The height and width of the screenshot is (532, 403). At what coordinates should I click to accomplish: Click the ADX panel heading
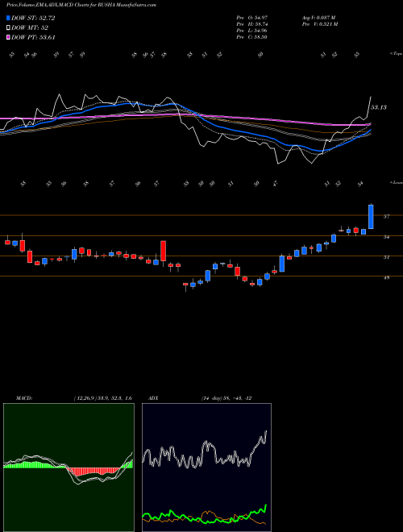[x=153, y=398]
